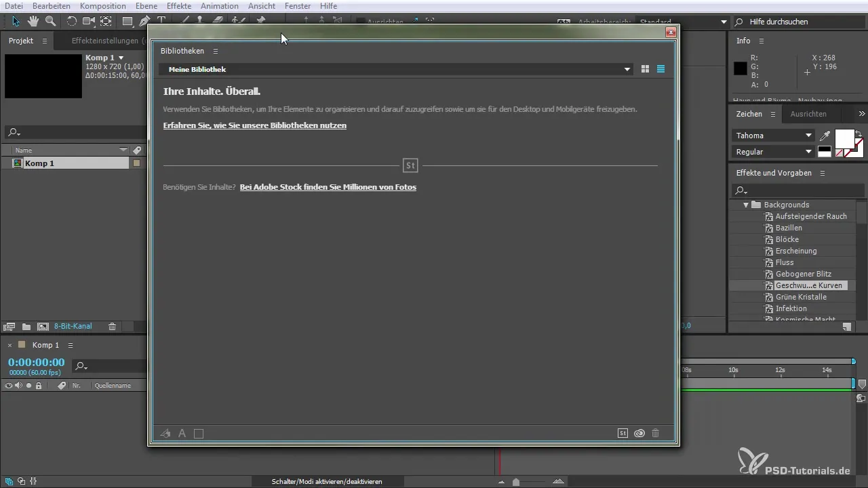Open Project panel search options dropdown
The height and width of the screenshot is (488, 868).
(x=14, y=133)
